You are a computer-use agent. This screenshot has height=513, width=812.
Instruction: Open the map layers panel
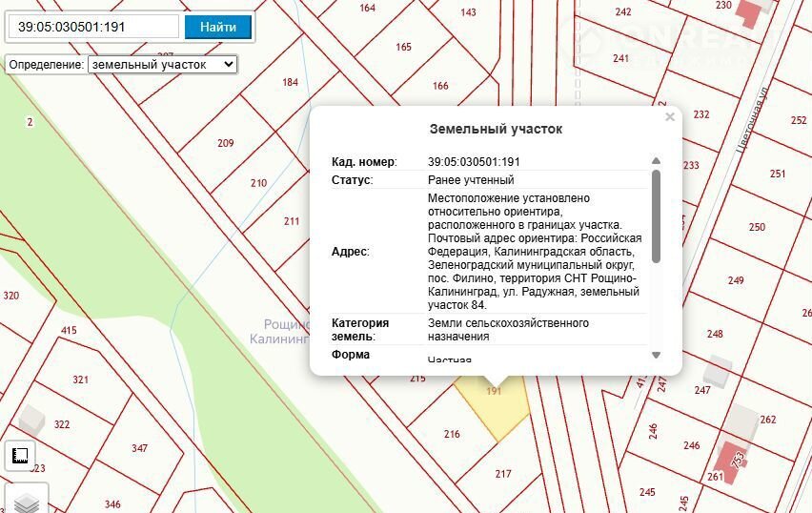(27, 501)
